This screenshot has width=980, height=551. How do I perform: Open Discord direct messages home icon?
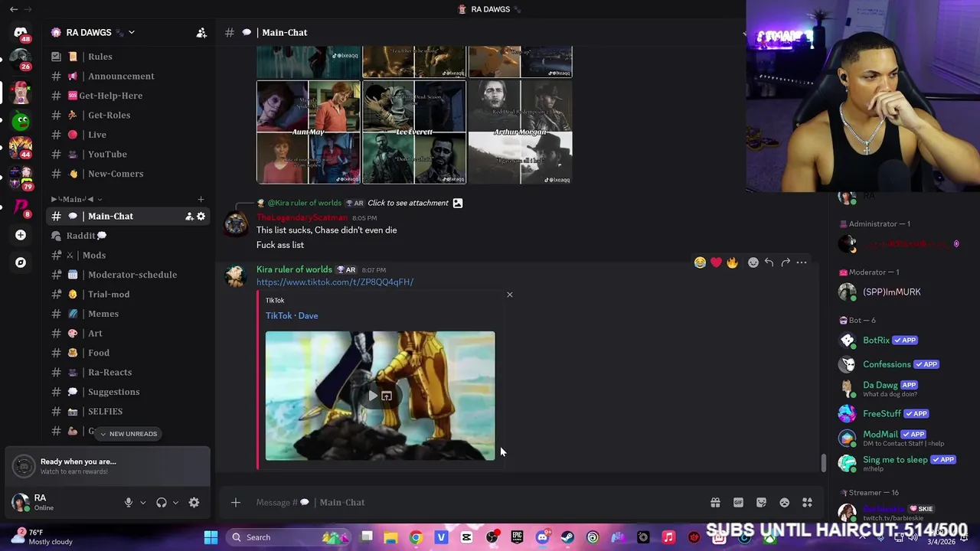(x=21, y=32)
